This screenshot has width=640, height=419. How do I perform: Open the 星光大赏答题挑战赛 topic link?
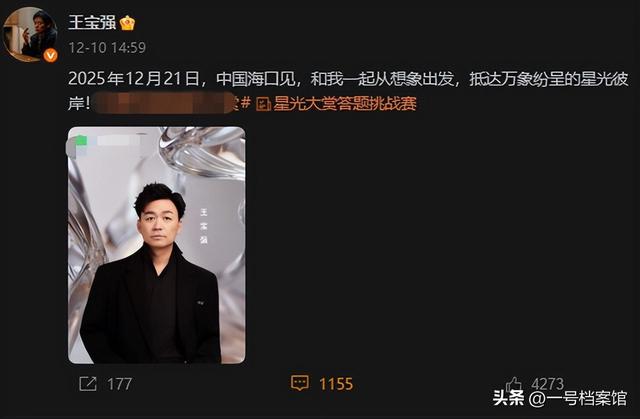(345, 104)
